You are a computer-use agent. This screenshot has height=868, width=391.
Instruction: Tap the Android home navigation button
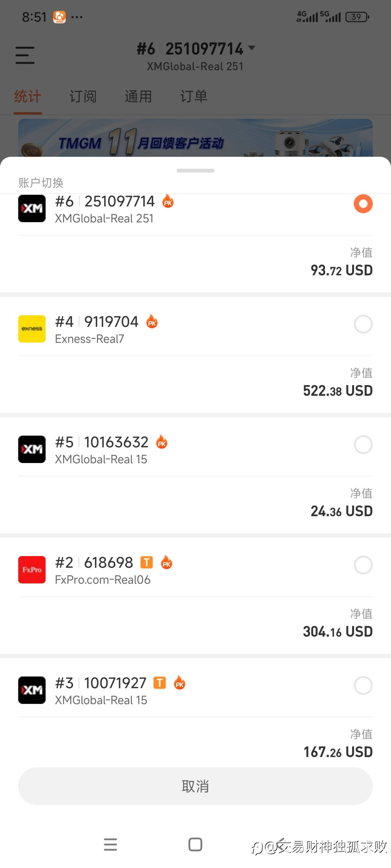pyautogui.click(x=195, y=844)
